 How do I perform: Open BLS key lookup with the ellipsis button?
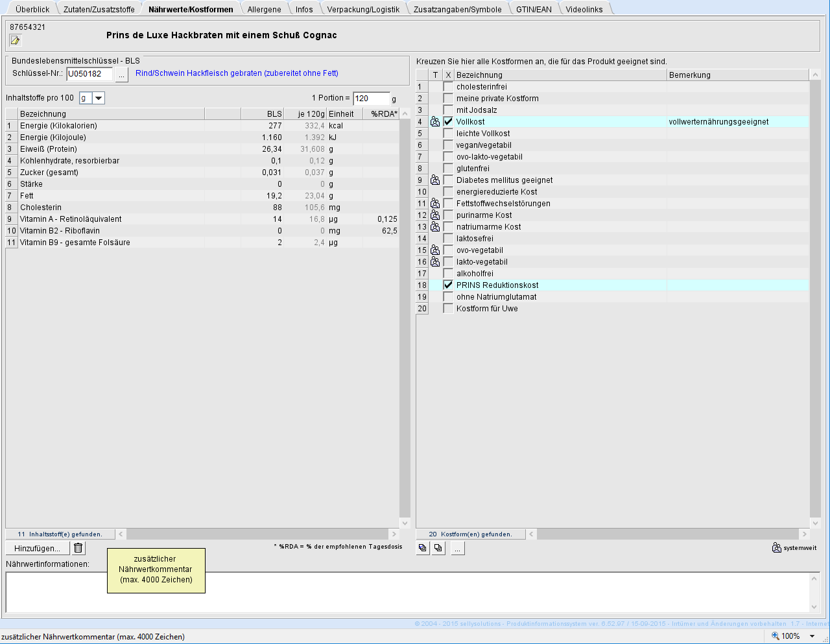(122, 74)
